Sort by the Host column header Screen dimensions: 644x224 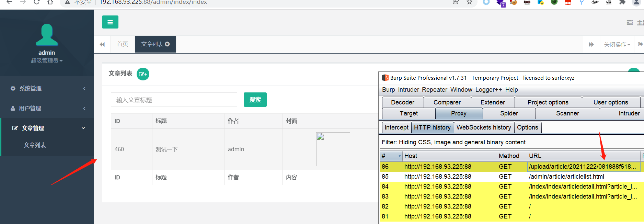click(x=449, y=156)
